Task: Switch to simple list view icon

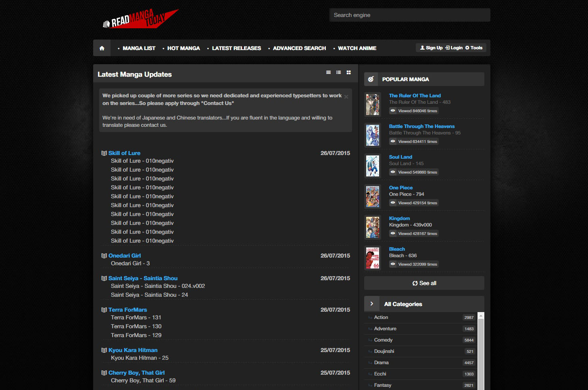Action: click(328, 73)
